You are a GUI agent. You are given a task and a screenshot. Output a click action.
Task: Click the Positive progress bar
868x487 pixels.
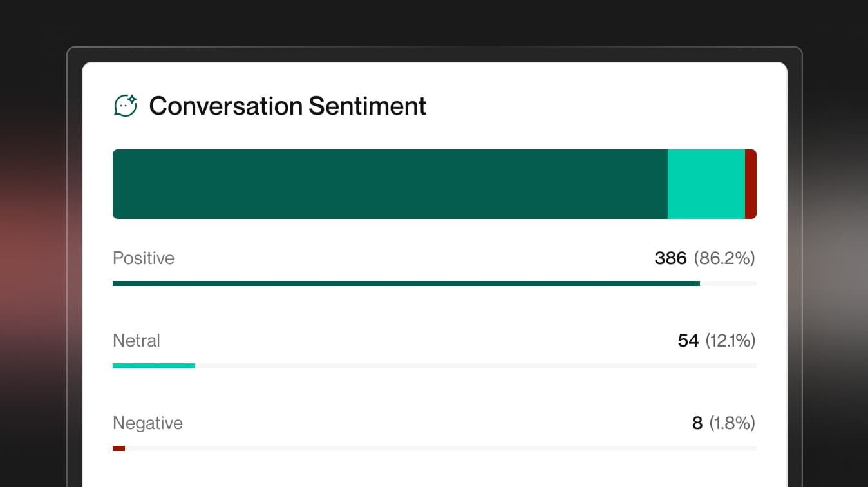(406, 283)
